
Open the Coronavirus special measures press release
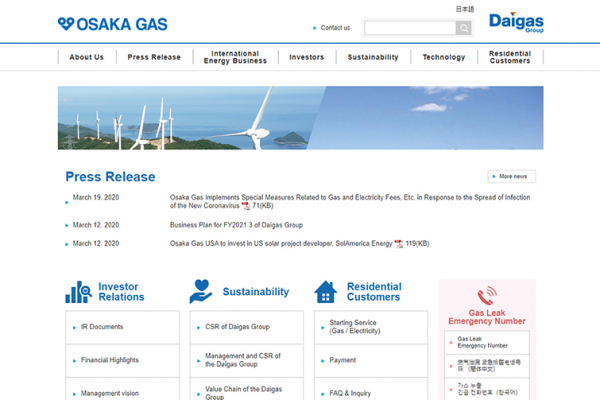(x=350, y=202)
